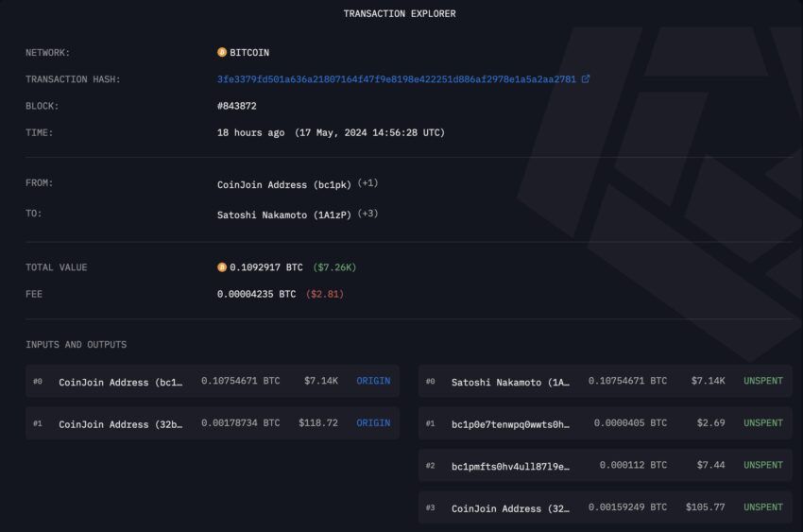Click the 17 May, 2024 timestamp
The height and width of the screenshot is (532, 803).
coord(369,133)
